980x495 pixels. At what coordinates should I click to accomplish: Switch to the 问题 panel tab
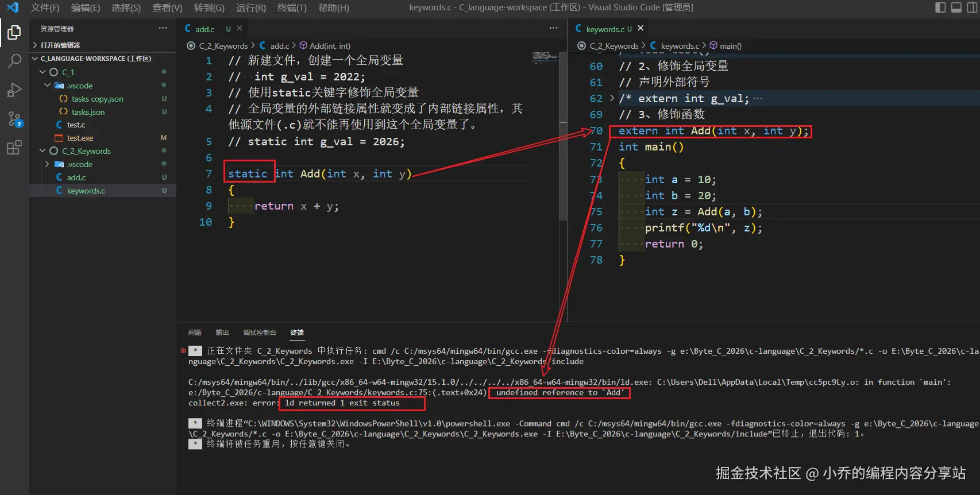pyautogui.click(x=195, y=332)
